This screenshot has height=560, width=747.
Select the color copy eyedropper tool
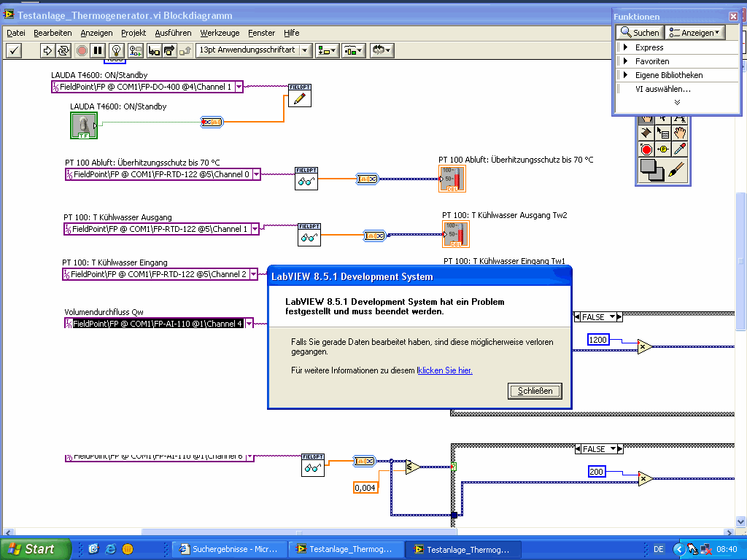tap(679, 149)
